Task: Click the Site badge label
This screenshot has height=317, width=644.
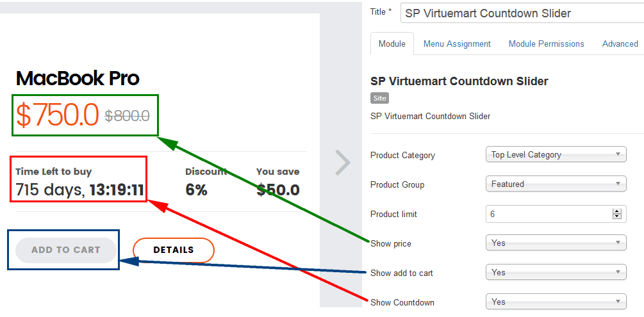Action: click(x=379, y=99)
